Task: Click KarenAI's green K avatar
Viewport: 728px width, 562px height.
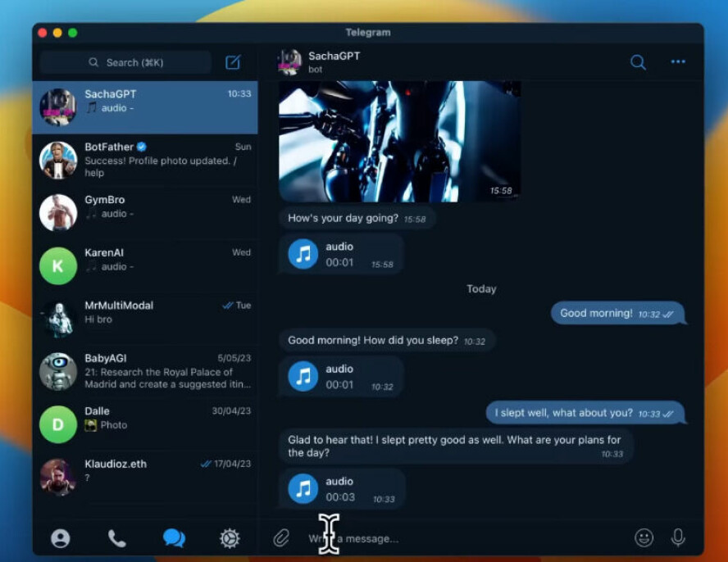Action: pyautogui.click(x=58, y=266)
